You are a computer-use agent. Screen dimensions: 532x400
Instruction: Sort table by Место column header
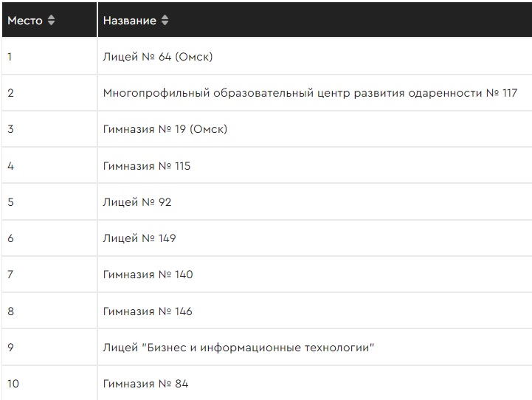25,21
